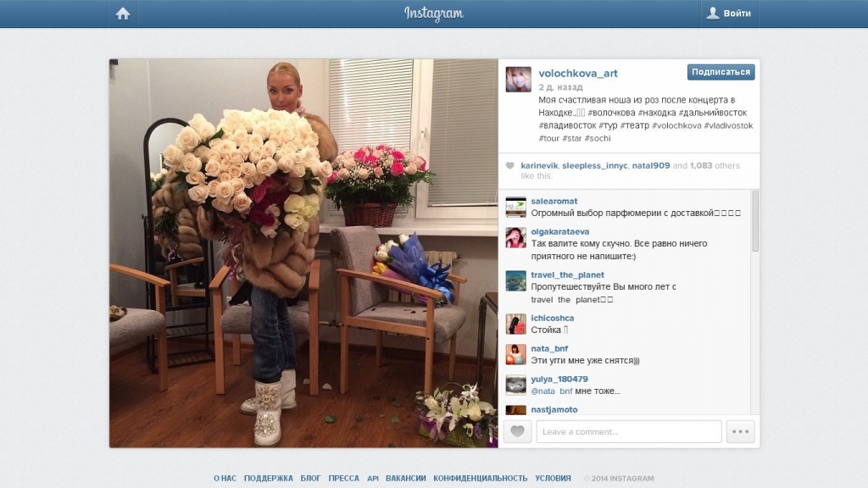Image resolution: width=868 pixels, height=488 pixels.
Task: Follow with the Подписаться button
Action: point(721,72)
